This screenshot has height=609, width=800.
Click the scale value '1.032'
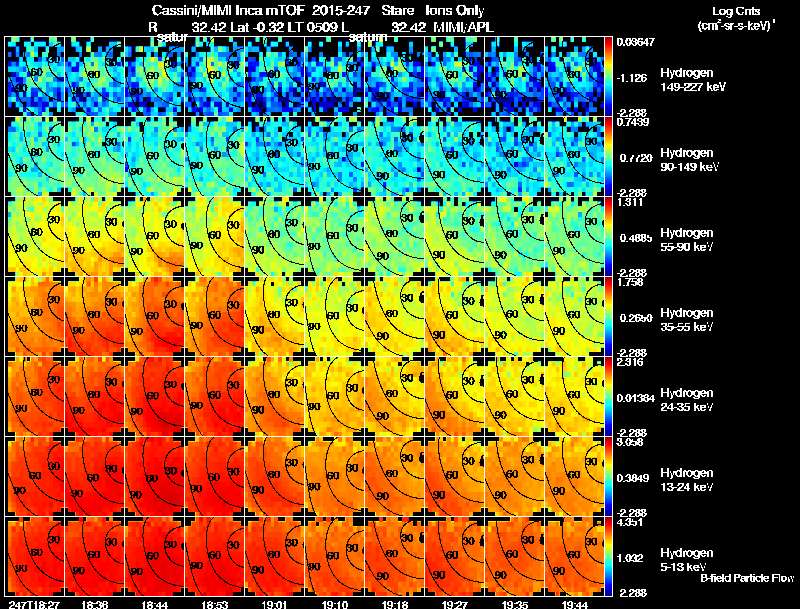coord(632,558)
